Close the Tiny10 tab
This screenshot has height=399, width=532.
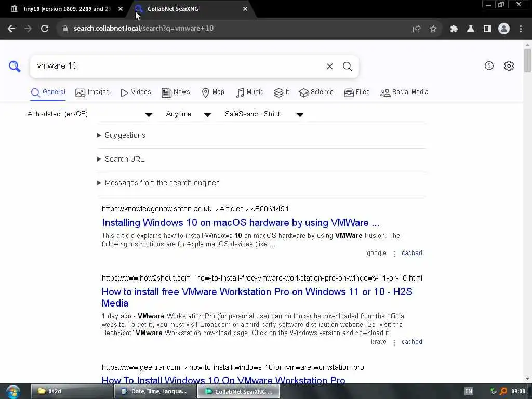pos(121,9)
